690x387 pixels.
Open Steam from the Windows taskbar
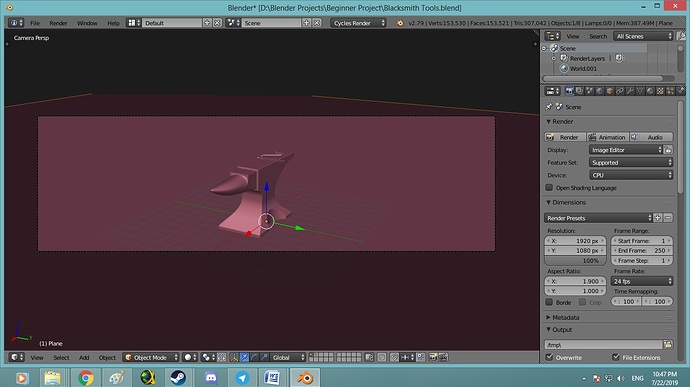point(178,377)
